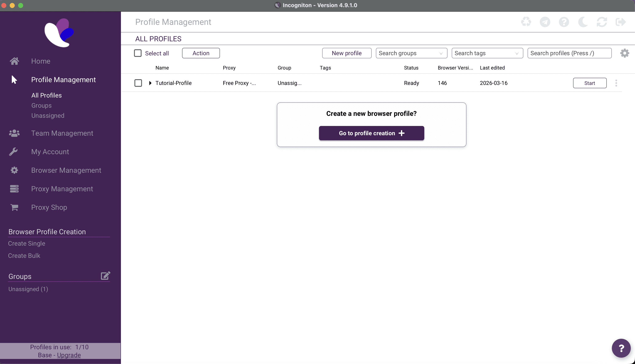Open the Search tags dropdown
The height and width of the screenshot is (364, 635).
coord(487,53)
